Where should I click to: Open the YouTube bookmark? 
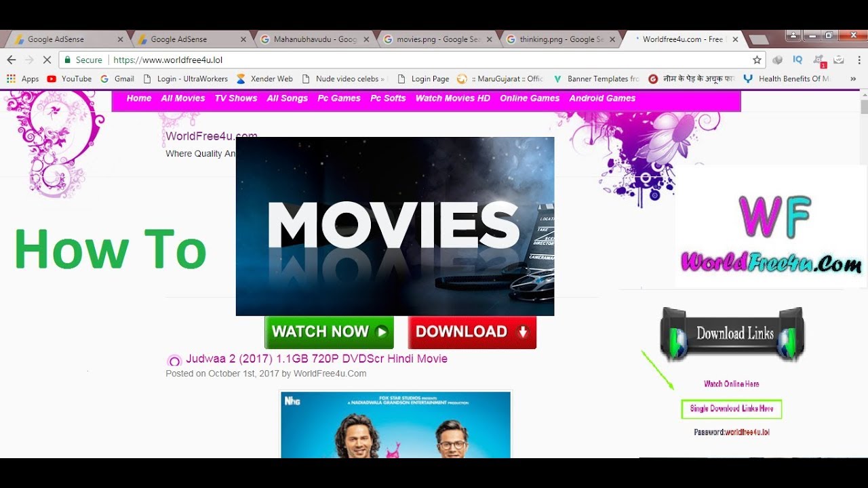click(x=69, y=79)
